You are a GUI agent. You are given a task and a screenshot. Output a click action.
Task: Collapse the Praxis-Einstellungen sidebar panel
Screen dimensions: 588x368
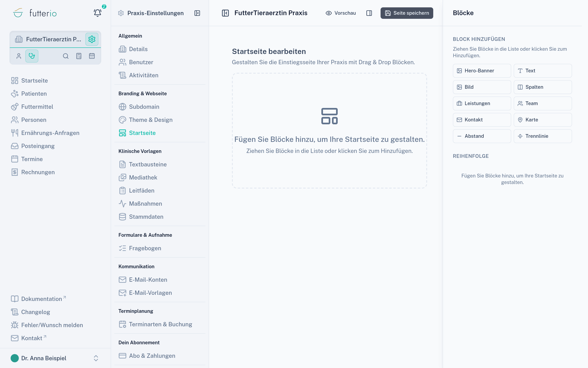(197, 13)
